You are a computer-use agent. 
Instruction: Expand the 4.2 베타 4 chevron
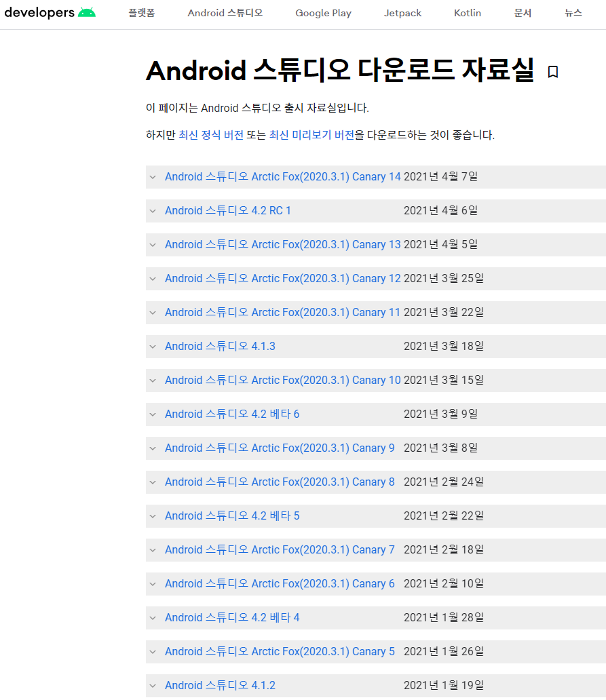[x=153, y=619]
